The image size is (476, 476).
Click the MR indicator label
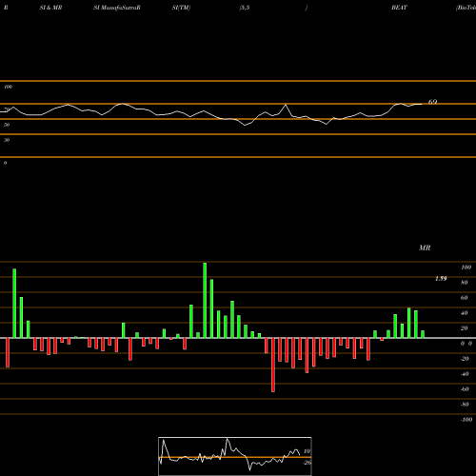point(425,248)
